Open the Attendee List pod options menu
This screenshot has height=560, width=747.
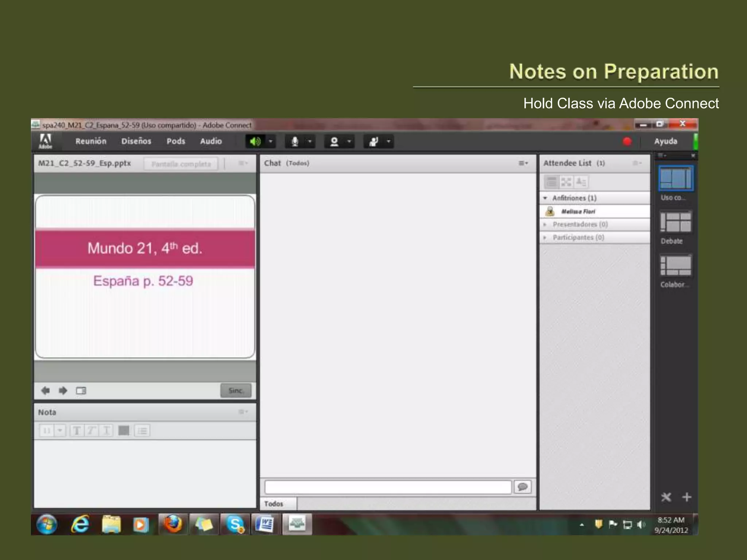[637, 163]
